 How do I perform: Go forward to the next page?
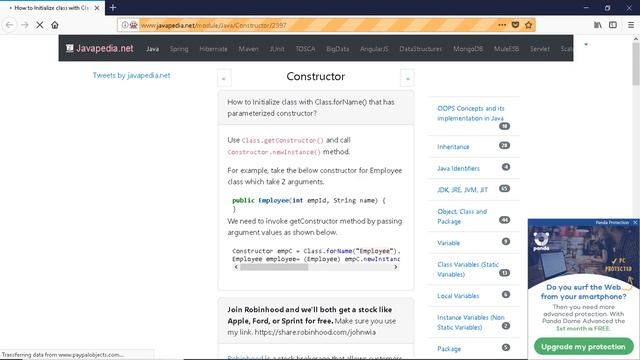[25, 25]
